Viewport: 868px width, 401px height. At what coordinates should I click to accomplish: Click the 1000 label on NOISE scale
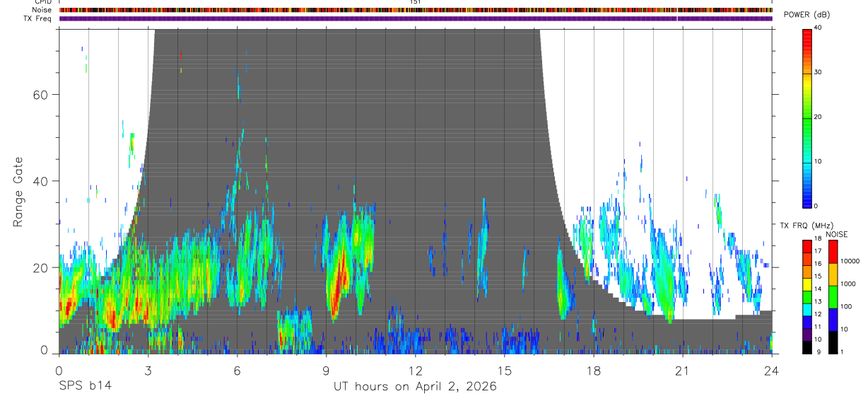(848, 284)
